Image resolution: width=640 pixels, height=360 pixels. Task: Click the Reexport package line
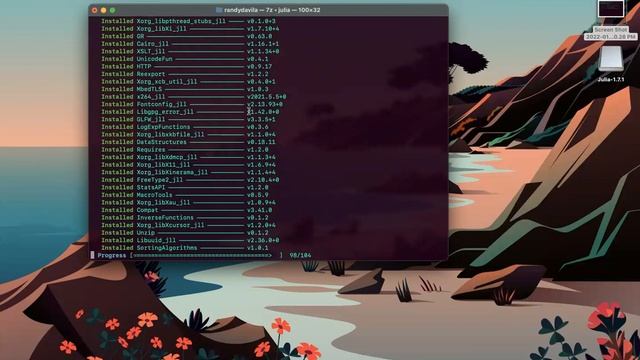click(184, 74)
